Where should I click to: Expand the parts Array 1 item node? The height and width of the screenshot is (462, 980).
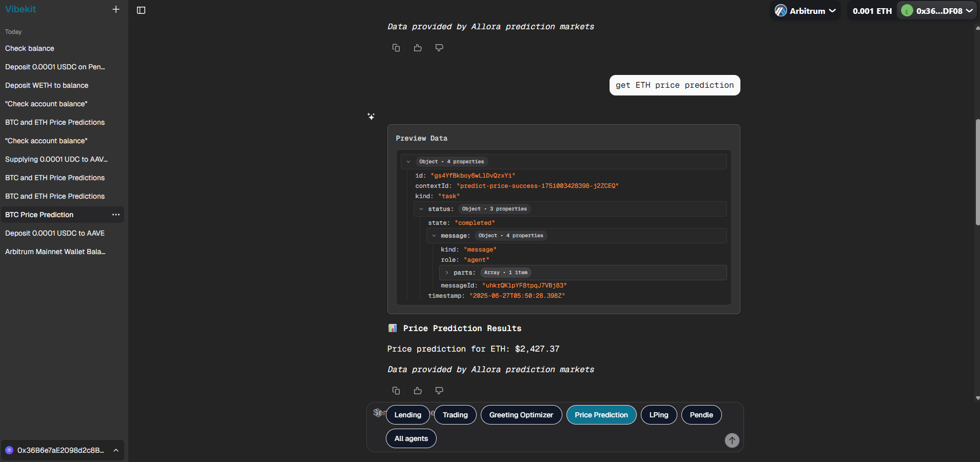click(447, 273)
